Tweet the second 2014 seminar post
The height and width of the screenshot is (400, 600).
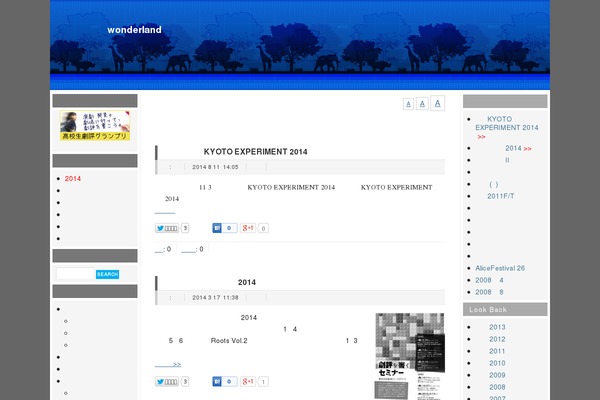(x=167, y=382)
